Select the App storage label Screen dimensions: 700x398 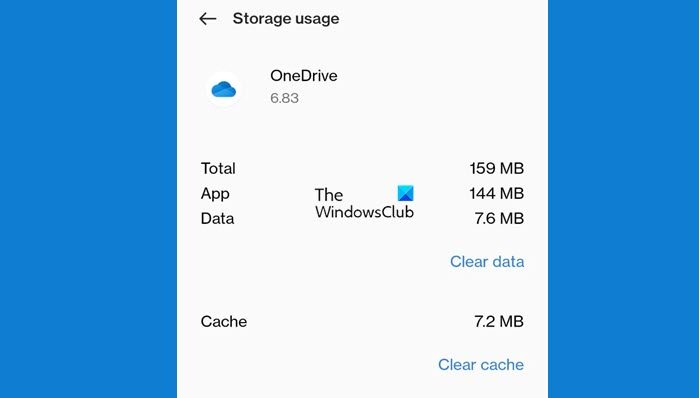point(215,194)
